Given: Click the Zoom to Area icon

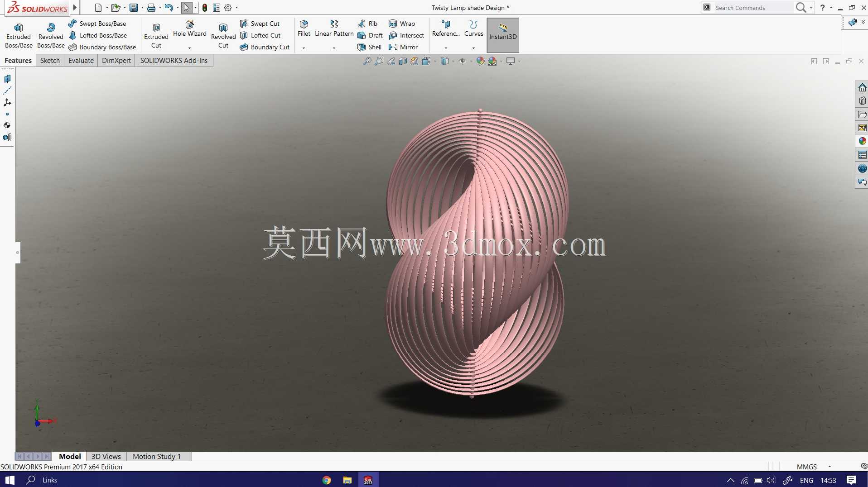Looking at the screenshot, I should [379, 61].
